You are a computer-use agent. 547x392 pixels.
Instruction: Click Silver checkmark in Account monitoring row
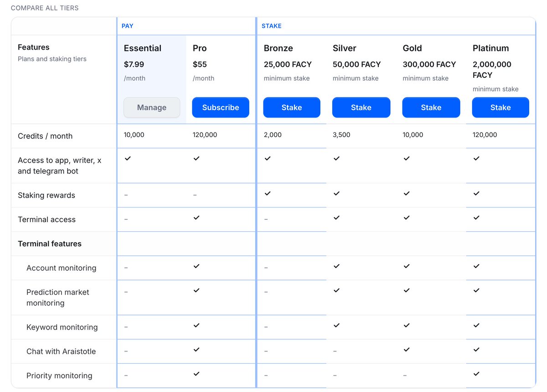[x=336, y=266]
